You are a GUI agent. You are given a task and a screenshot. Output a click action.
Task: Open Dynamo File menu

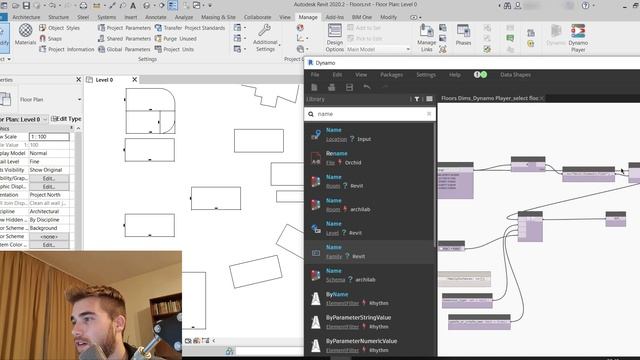click(x=315, y=75)
